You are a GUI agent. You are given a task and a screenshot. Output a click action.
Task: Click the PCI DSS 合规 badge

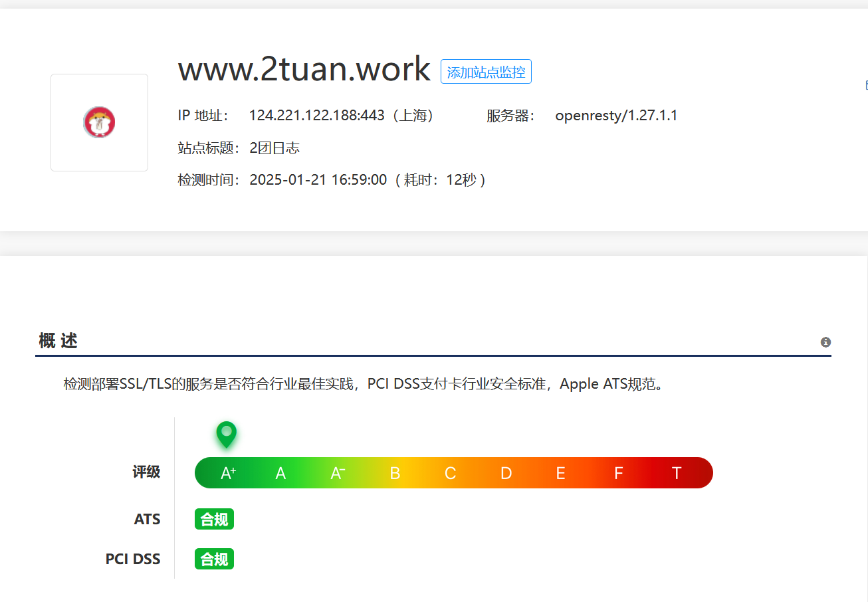[214, 559]
